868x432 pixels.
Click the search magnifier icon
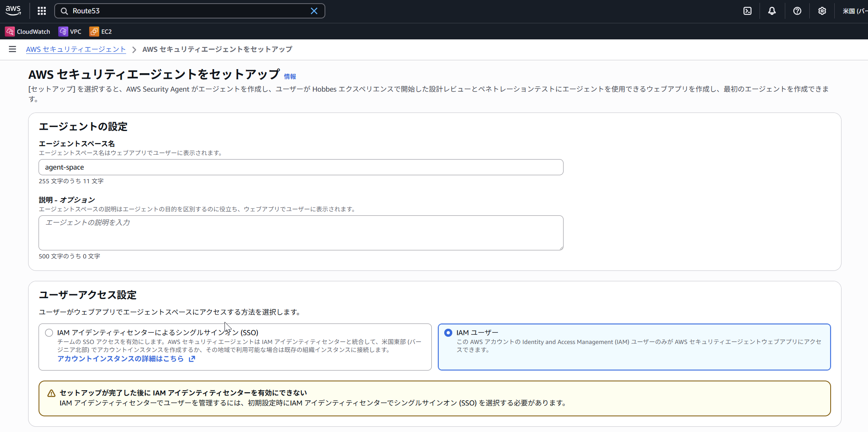point(64,11)
